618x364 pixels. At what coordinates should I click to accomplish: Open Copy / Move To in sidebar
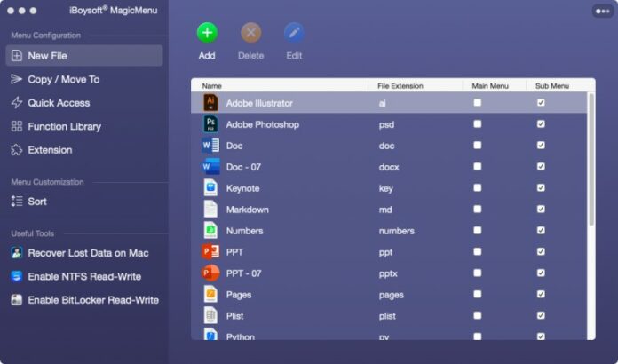(x=84, y=80)
